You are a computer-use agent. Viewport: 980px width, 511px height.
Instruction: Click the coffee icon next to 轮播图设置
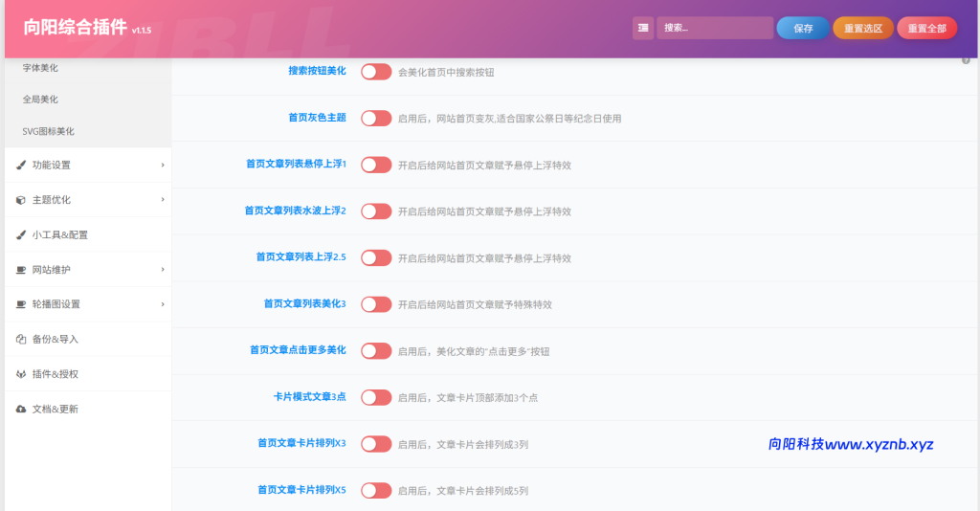pos(21,304)
